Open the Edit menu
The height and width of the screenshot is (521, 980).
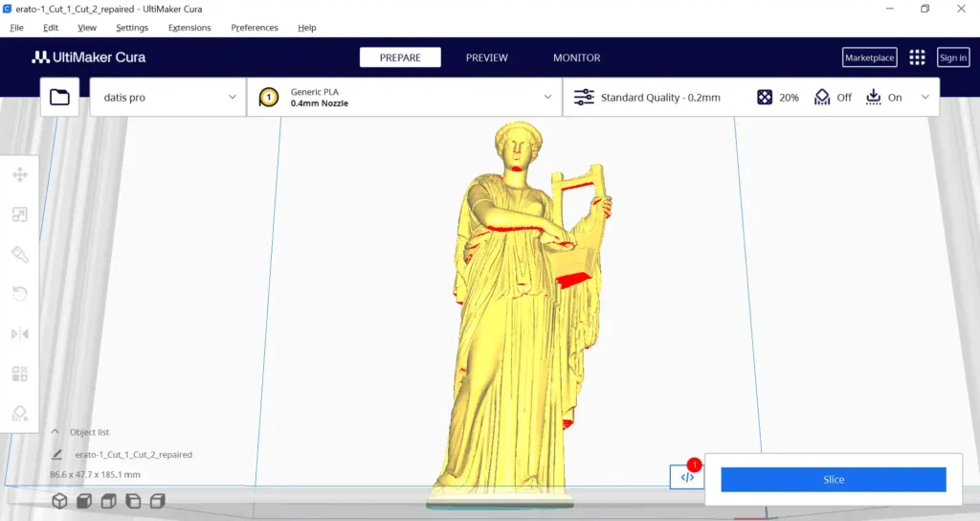(51, 28)
